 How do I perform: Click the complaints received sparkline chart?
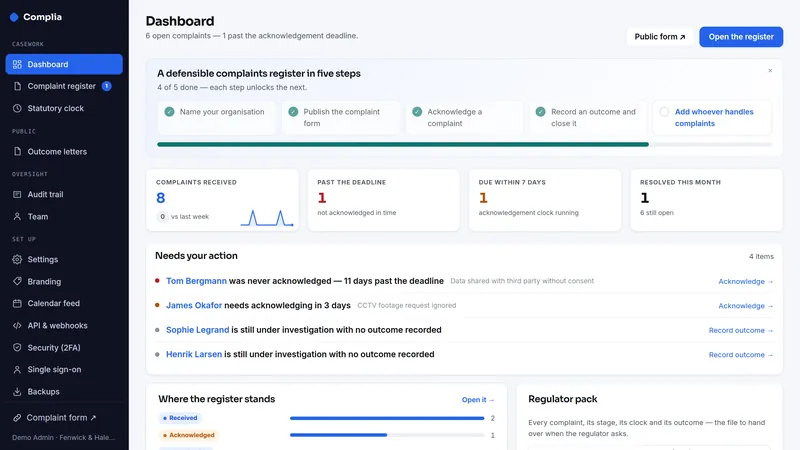click(267, 218)
